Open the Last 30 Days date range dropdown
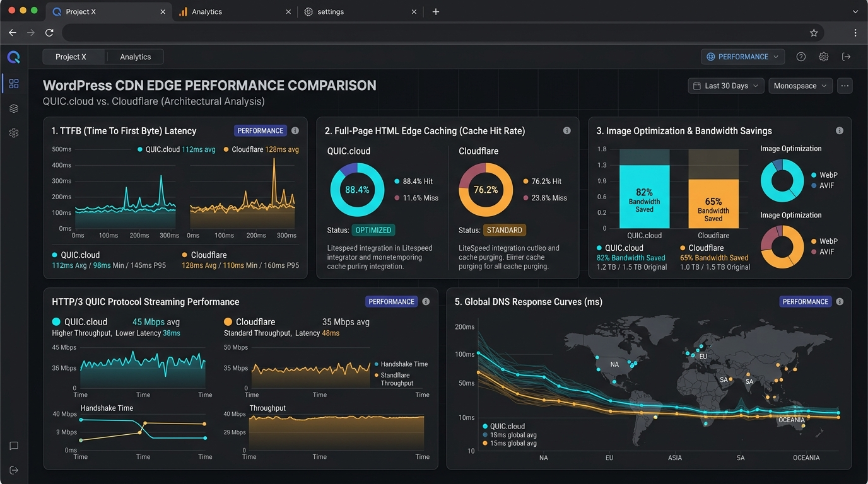The width and height of the screenshot is (868, 484). pyautogui.click(x=726, y=86)
